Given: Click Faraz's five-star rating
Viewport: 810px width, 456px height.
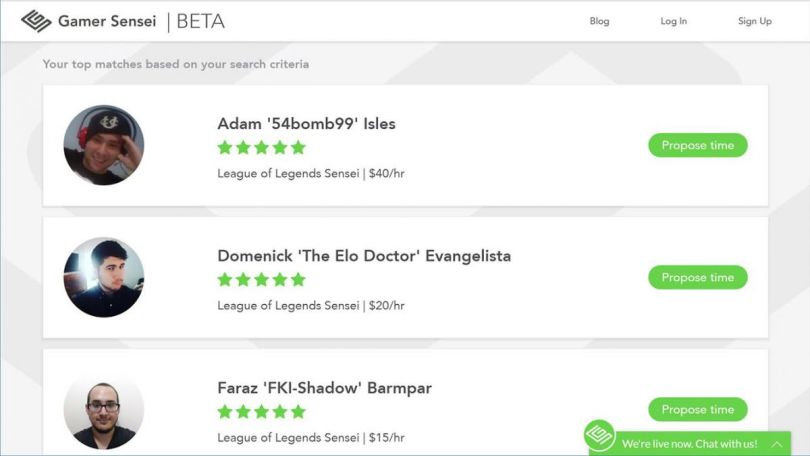Looking at the screenshot, I should [x=261, y=412].
